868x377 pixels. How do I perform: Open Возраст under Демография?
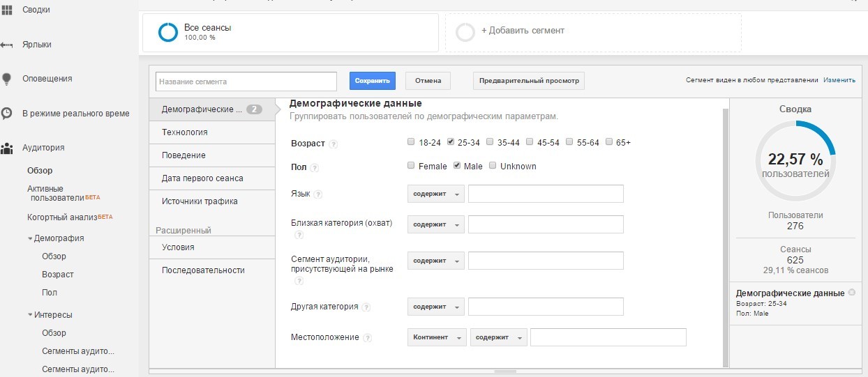57,275
